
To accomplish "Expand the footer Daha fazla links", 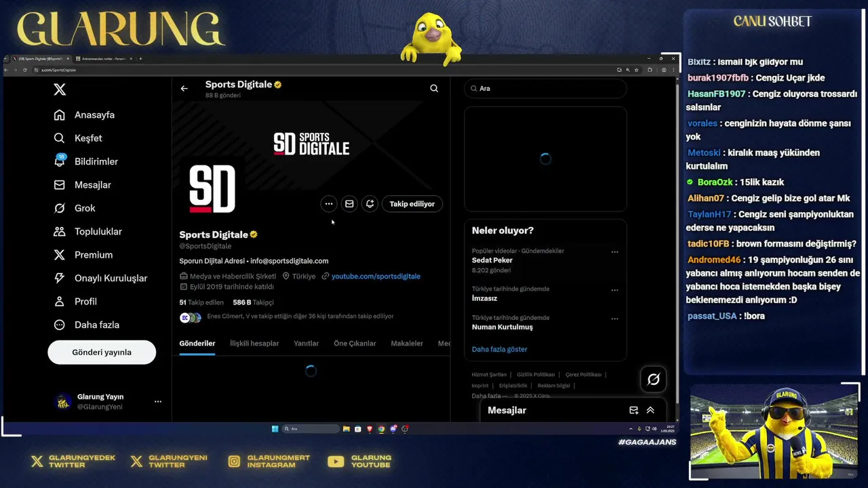I will [490, 396].
